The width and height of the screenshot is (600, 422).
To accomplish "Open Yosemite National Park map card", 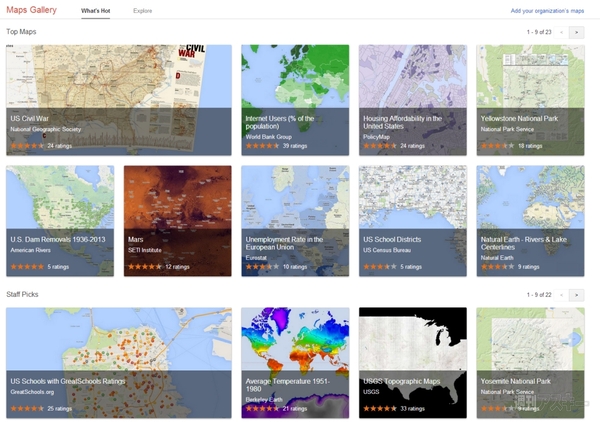I will tap(530, 363).
